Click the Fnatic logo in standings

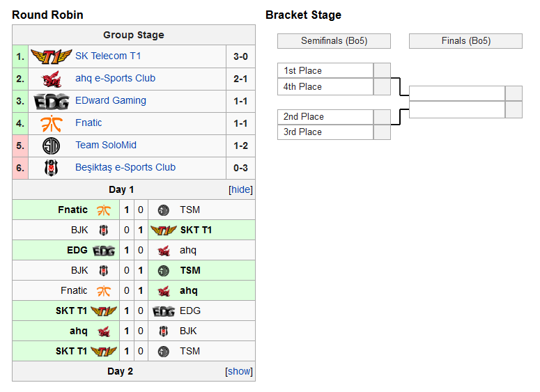52,123
